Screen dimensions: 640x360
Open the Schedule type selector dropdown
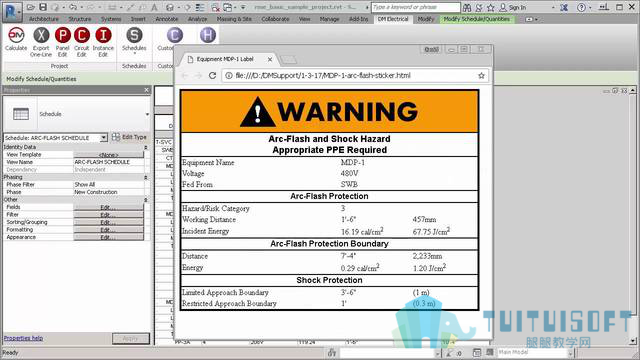(x=147, y=114)
